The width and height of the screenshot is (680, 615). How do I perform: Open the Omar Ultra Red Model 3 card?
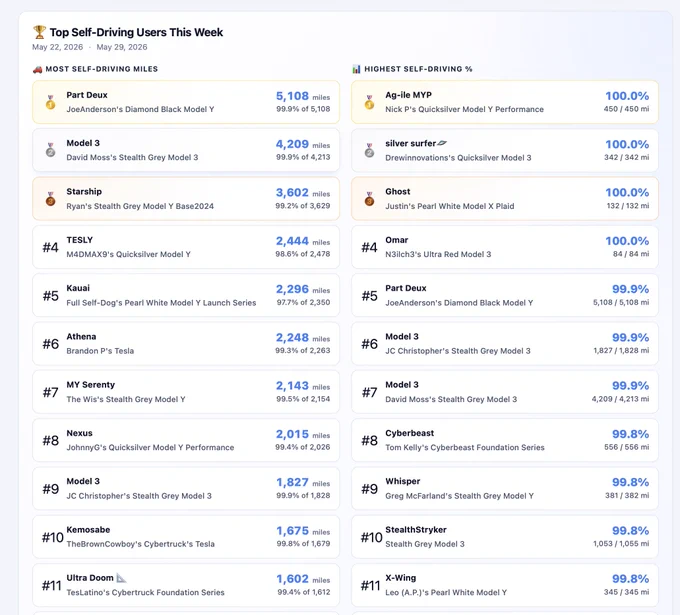(505, 247)
